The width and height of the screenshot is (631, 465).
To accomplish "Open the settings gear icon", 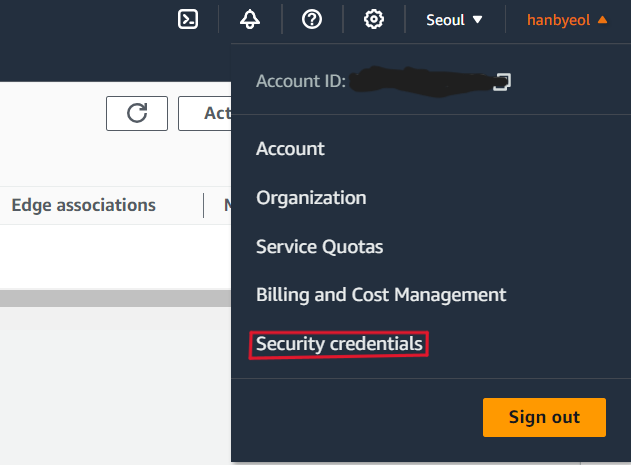I will 374,19.
